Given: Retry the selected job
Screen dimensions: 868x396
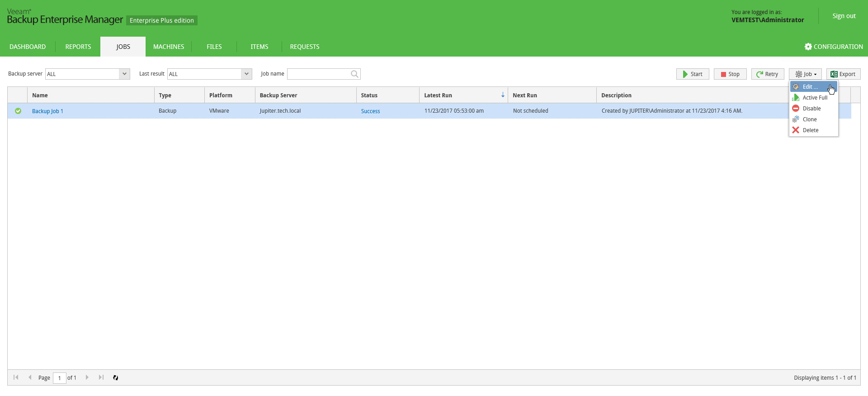Looking at the screenshot, I should pyautogui.click(x=768, y=74).
